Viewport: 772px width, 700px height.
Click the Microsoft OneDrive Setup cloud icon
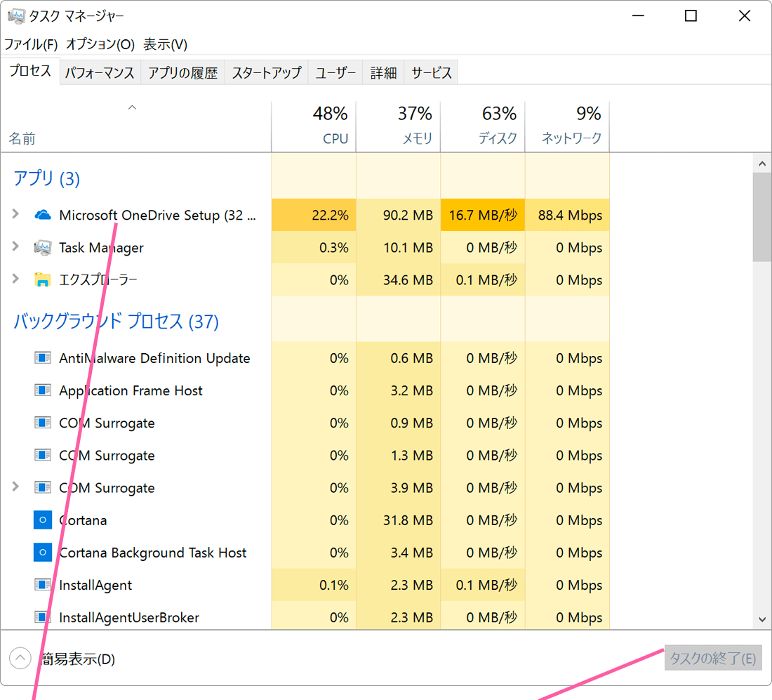(43, 216)
